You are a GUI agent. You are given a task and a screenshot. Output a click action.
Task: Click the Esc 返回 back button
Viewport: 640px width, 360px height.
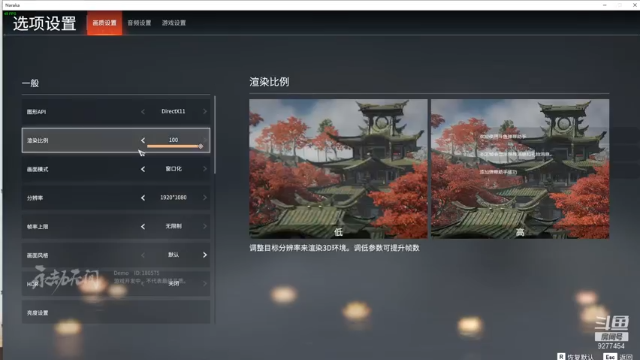[x=618, y=357]
